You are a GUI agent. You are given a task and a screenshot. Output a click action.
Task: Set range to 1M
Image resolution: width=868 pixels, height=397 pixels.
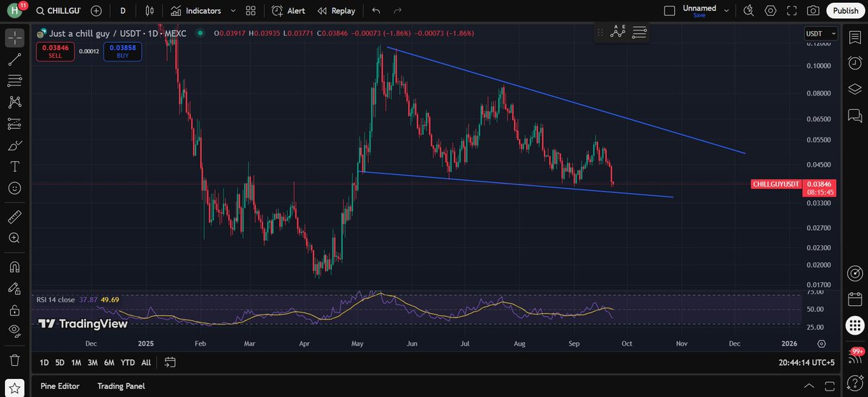(x=76, y=362)
